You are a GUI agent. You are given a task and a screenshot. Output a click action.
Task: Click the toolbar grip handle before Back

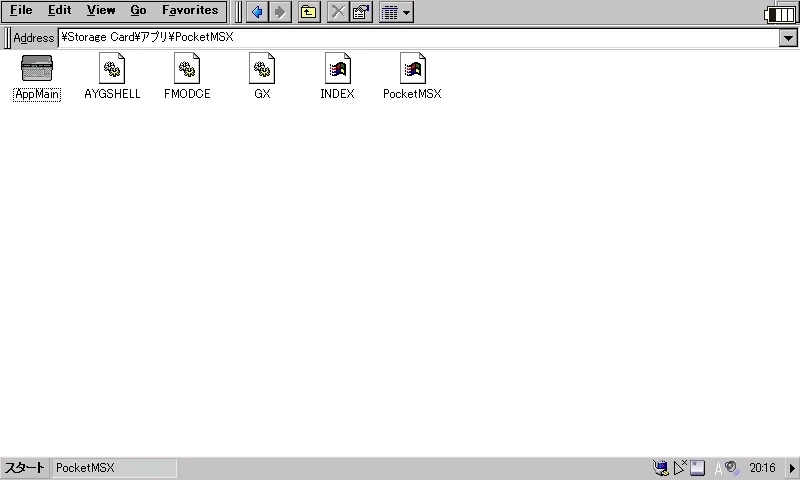click(238, 12)
